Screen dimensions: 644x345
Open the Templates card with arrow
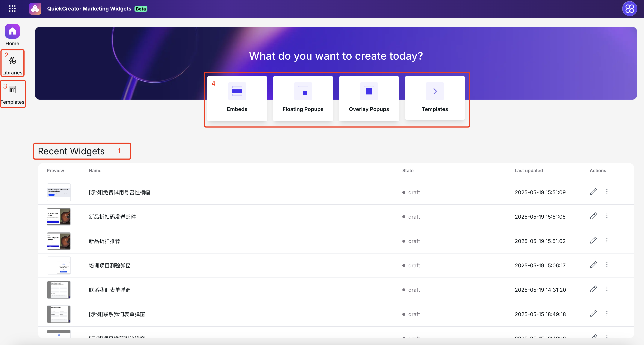435,98
